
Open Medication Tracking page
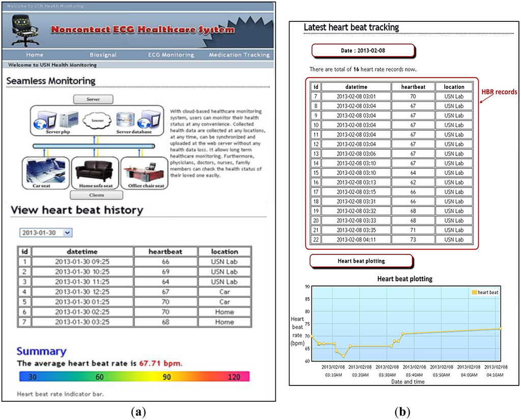[239, 55]
